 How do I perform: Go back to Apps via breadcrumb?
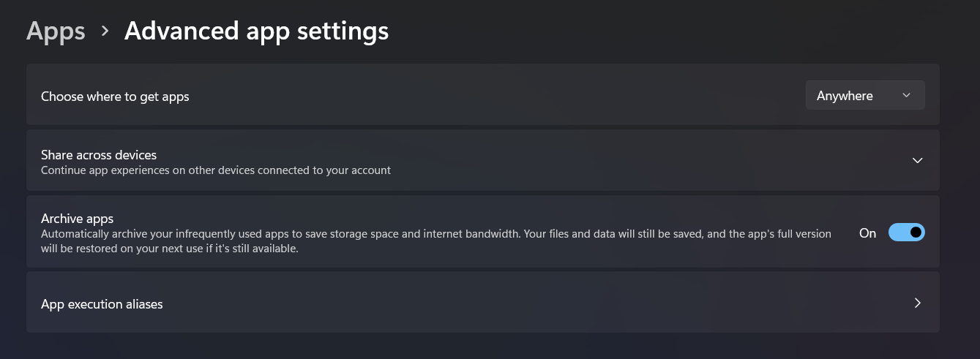click(56, 31)
